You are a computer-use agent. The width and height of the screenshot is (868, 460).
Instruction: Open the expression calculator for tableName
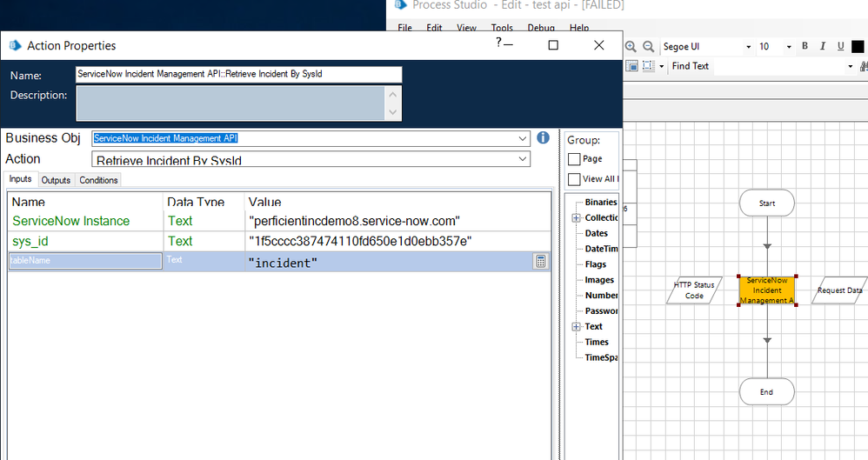click(x=541, y=261)
